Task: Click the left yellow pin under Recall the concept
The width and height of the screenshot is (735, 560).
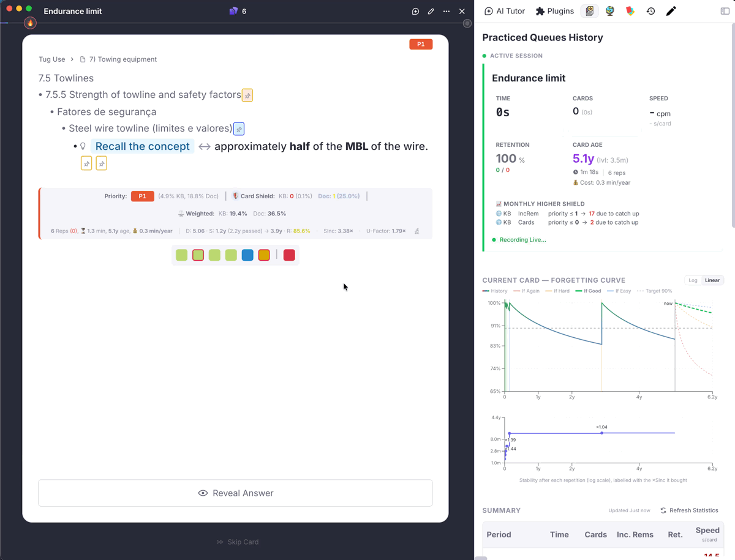Action: [86, 163]
